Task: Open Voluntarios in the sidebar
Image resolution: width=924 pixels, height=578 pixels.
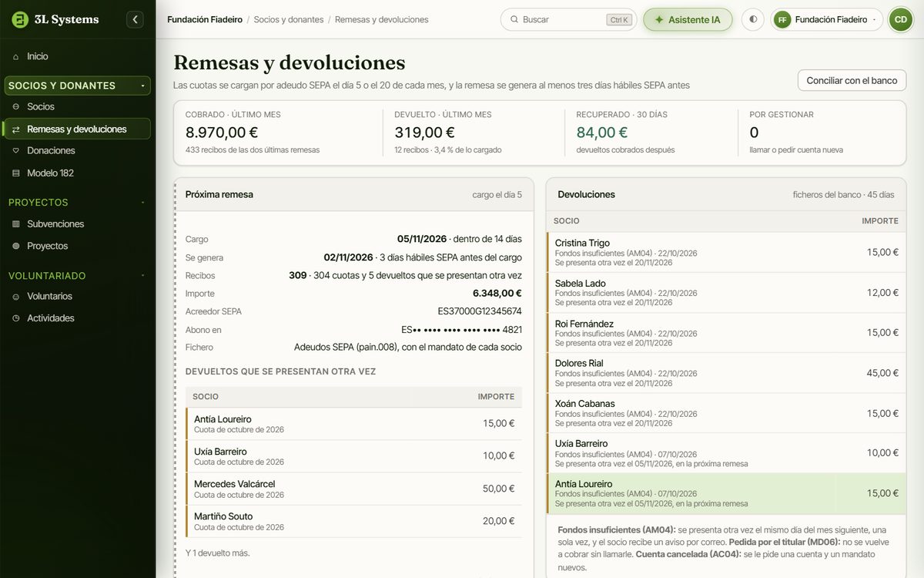Action: 77,296
